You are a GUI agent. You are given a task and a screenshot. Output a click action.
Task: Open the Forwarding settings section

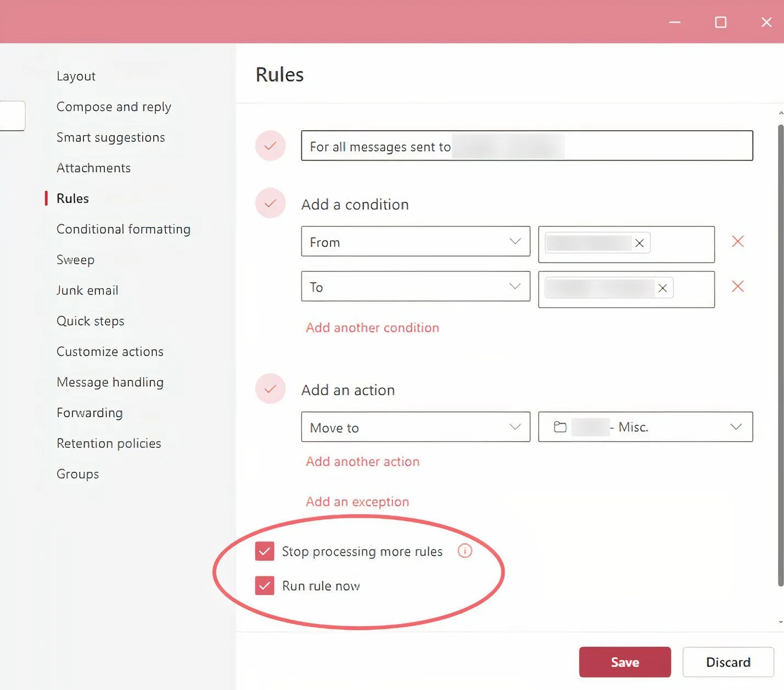point(89,413)
